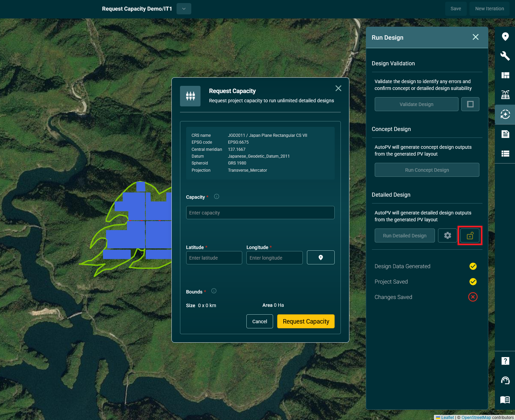Open the documentation book icon
This screenshot has height=420, width=515.
pos(505,399)
